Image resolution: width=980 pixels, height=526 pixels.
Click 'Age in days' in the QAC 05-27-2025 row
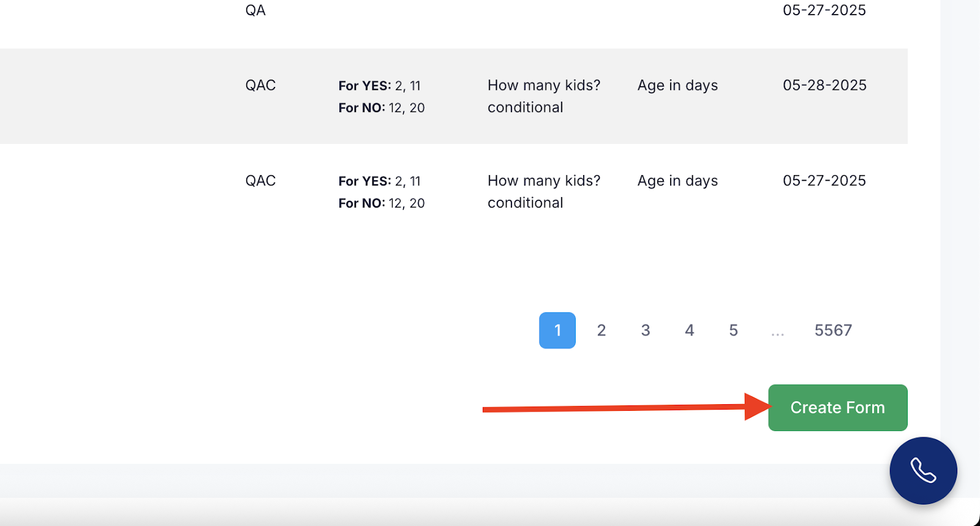(x=677, y=181)
